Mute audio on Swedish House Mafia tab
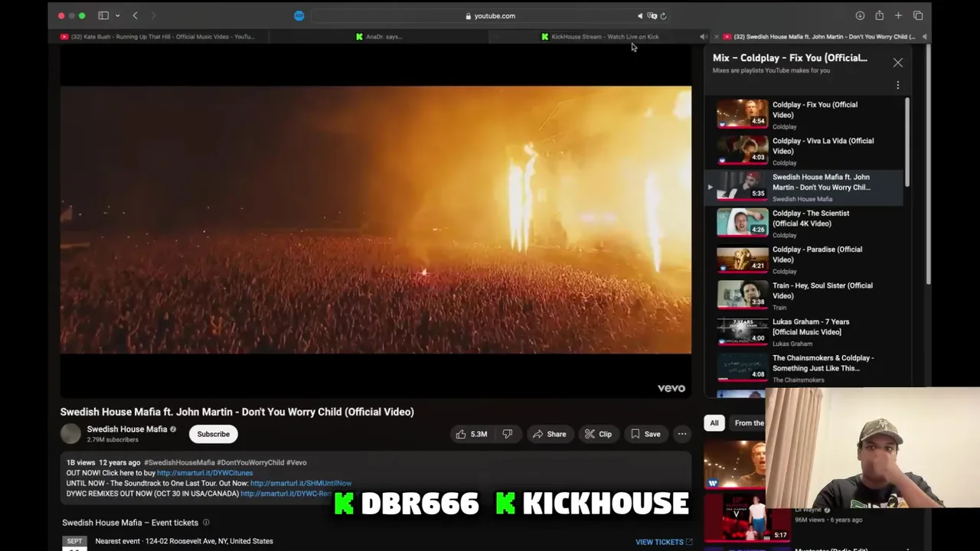Image resolution: width=980 pixels, height=551 pixels. pos(924,36)
